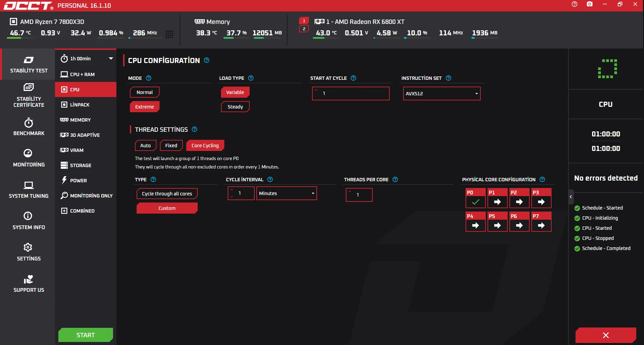Dismiss results with red X button
Viewport: 644px width, 345px height.
[x=606, y=335]
